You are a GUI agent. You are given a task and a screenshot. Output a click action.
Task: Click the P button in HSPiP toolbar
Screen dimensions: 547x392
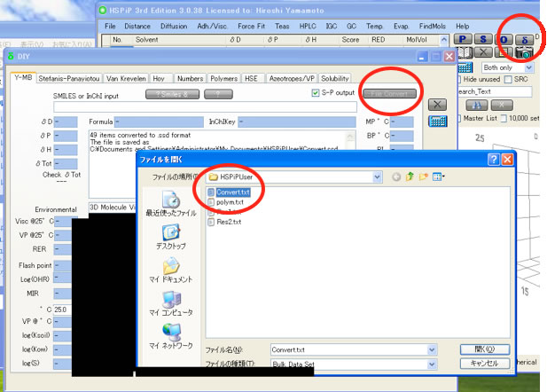point(463,39)
